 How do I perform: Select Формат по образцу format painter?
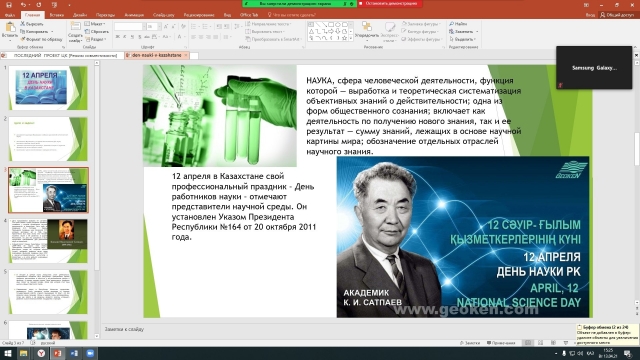[x=41, y=39]
